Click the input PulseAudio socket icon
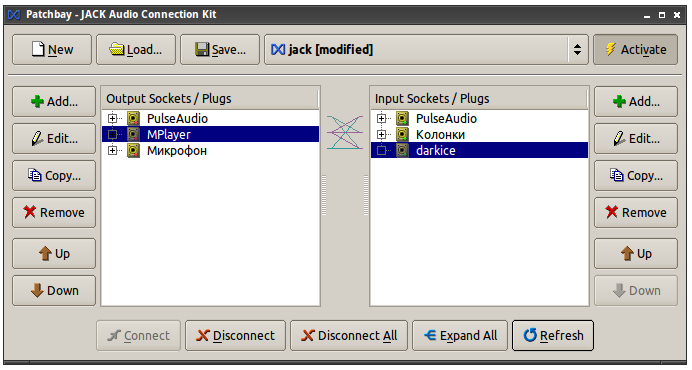Image resolution: width=692 pixels, height=370 pixels. tap(402, 118)
